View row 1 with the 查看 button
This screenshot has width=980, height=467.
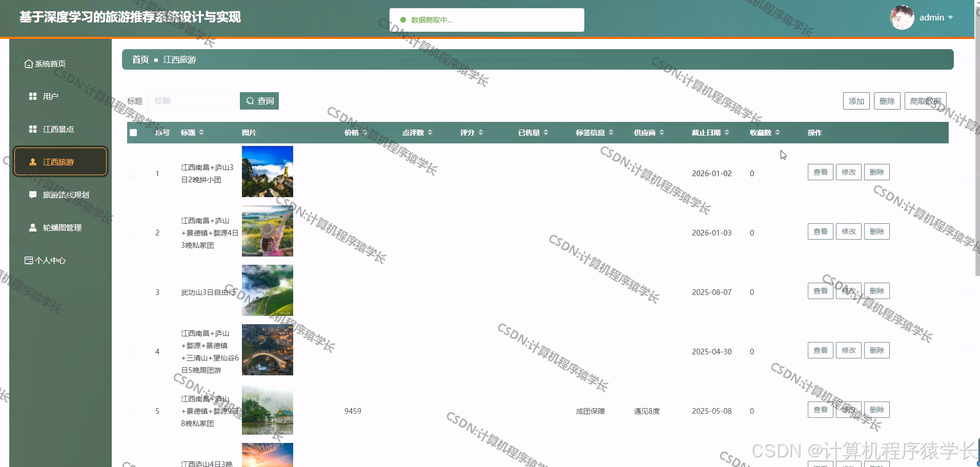point(820,172)
